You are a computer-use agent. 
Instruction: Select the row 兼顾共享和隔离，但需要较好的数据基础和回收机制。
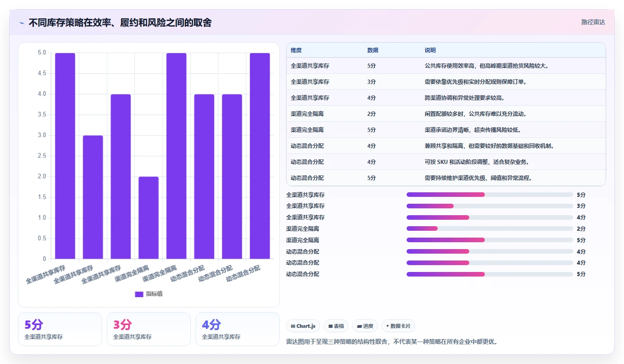446,146
